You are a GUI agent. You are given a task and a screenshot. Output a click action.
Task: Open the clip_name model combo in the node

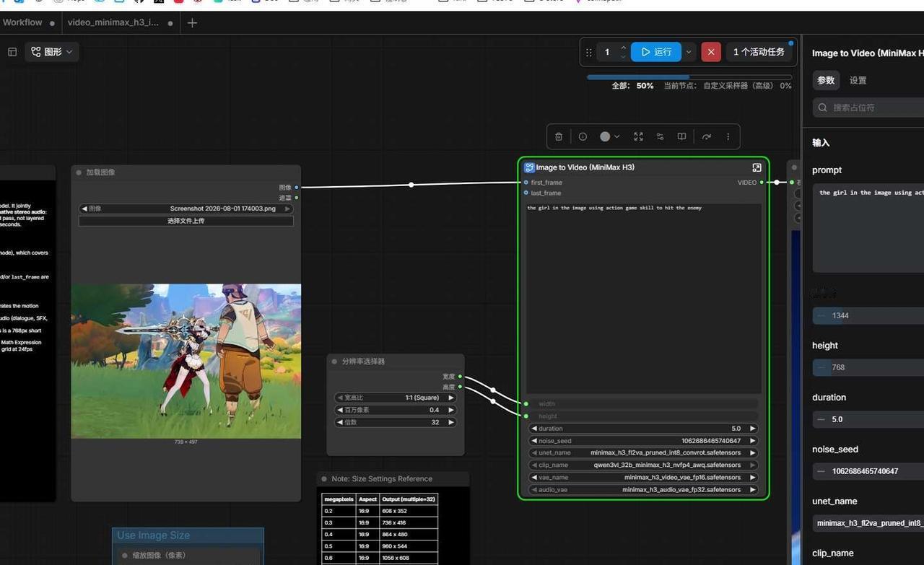point(643,465)
